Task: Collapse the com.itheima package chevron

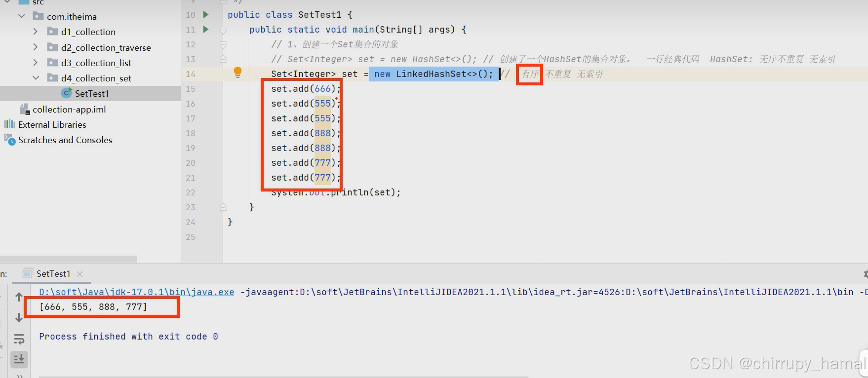Action: [22, 16]
